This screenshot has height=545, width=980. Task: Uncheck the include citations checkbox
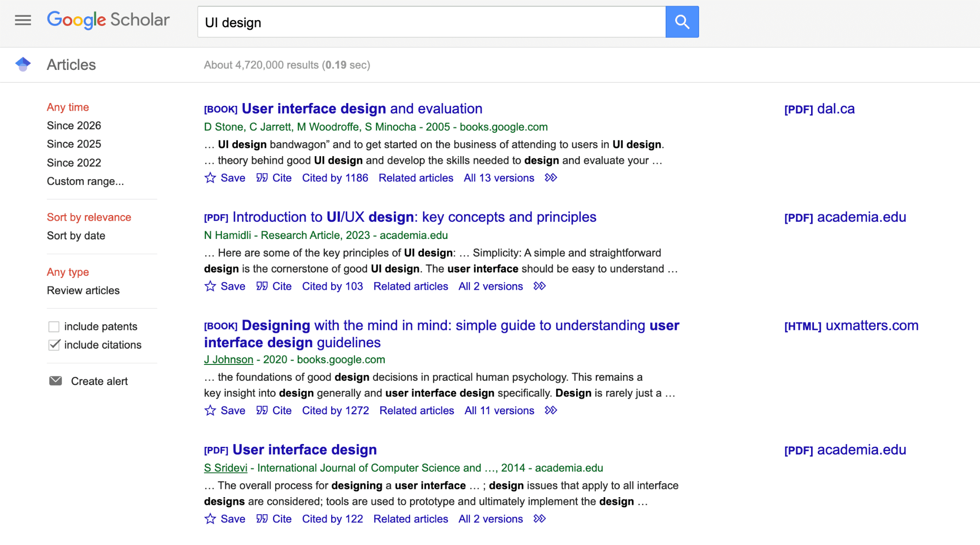pos(54,345)
